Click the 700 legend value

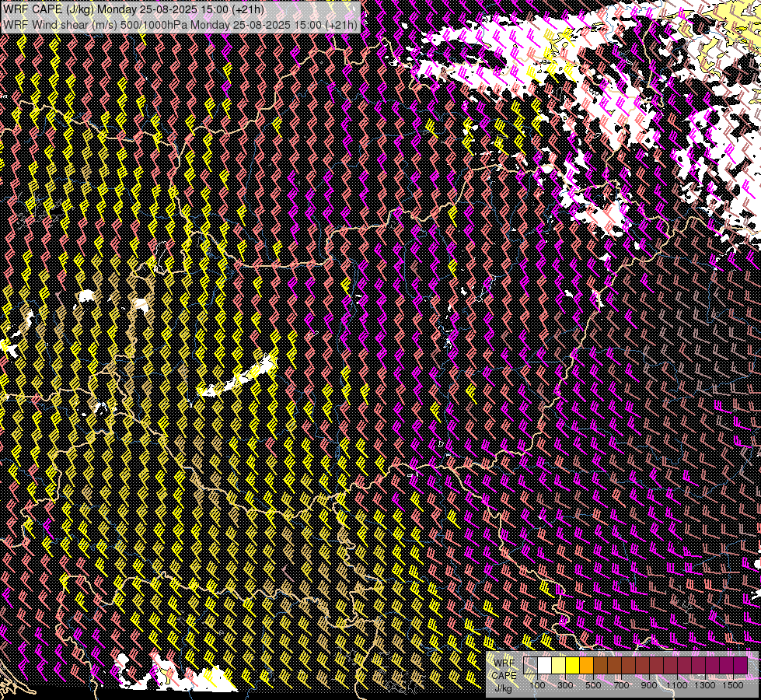click(621, 685)
